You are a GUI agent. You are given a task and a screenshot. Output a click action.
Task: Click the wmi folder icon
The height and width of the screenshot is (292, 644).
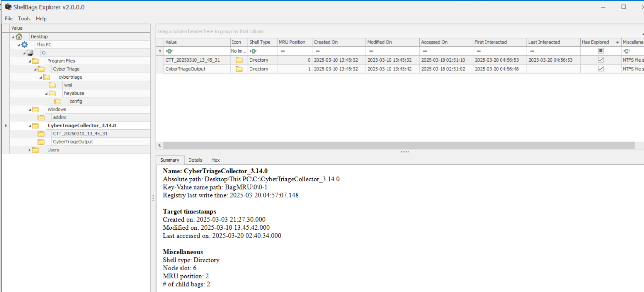pyautogui.click(x=52, y=85)
